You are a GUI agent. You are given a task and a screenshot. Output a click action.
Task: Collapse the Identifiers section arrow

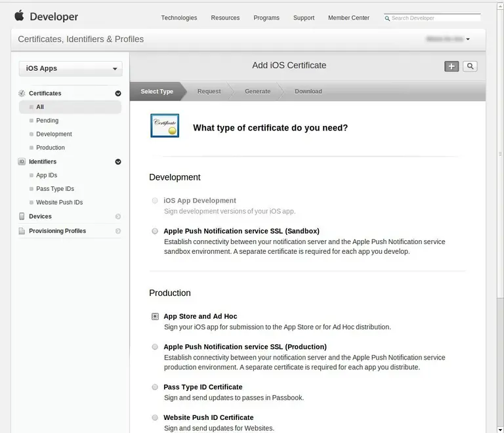(x=118, y=161)
